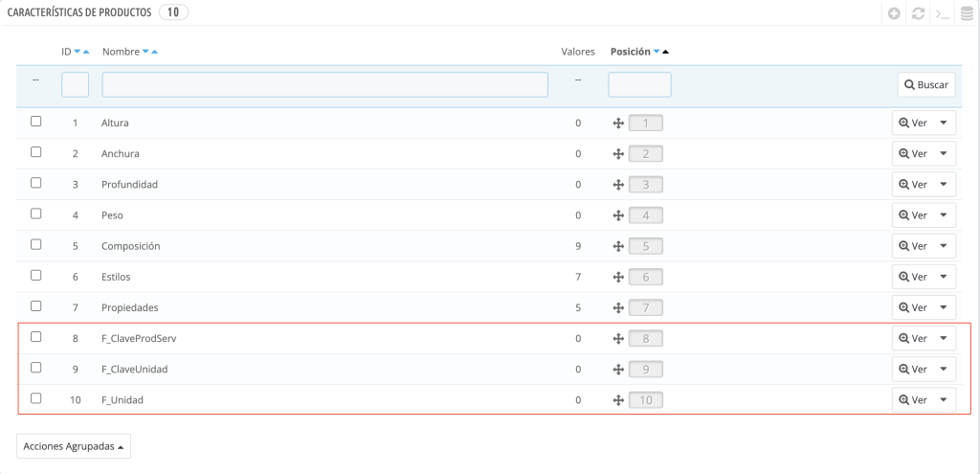Select the Peso row checkbox
The width and height of the screenshot is (980, 474).
click(x=35, y=214)
